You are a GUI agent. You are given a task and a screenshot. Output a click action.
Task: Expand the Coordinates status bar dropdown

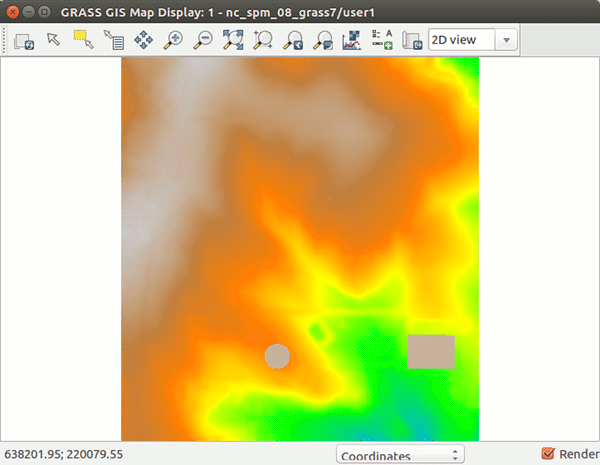(x=400, y=455)
